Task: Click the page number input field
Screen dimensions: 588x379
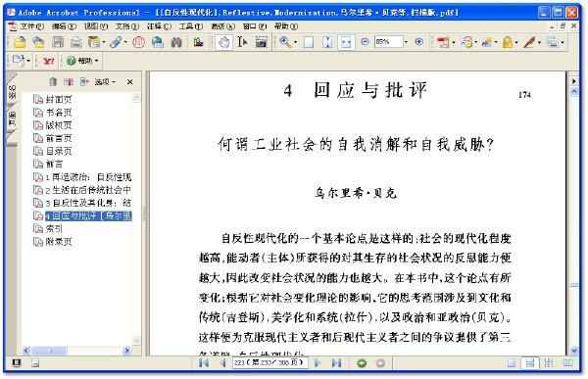Action: pyautogui.click(x=270, y=363)
